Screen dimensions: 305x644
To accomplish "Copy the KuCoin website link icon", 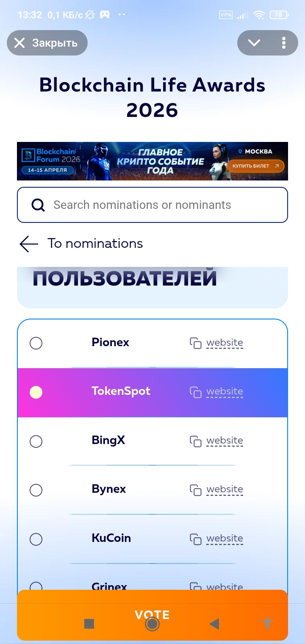I will point(195,539).
